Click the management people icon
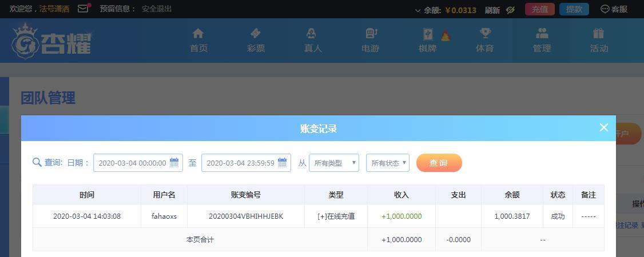 (x=542, y=33)
